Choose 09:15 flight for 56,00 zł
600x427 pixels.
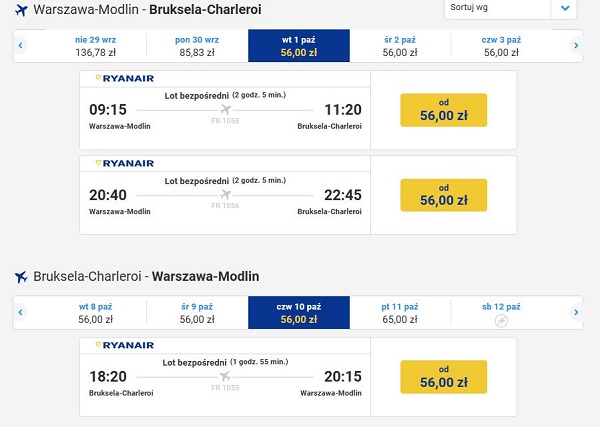click(443, 110)
